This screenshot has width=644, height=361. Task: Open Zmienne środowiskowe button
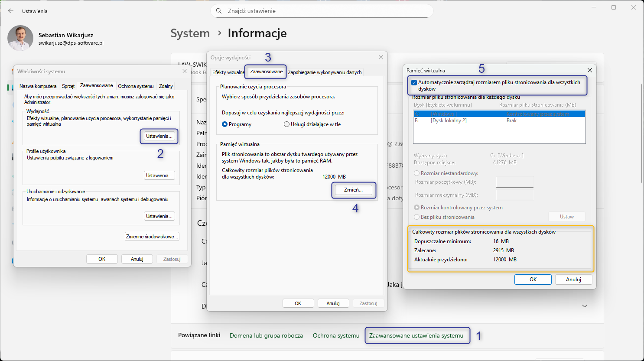point(152,237)
